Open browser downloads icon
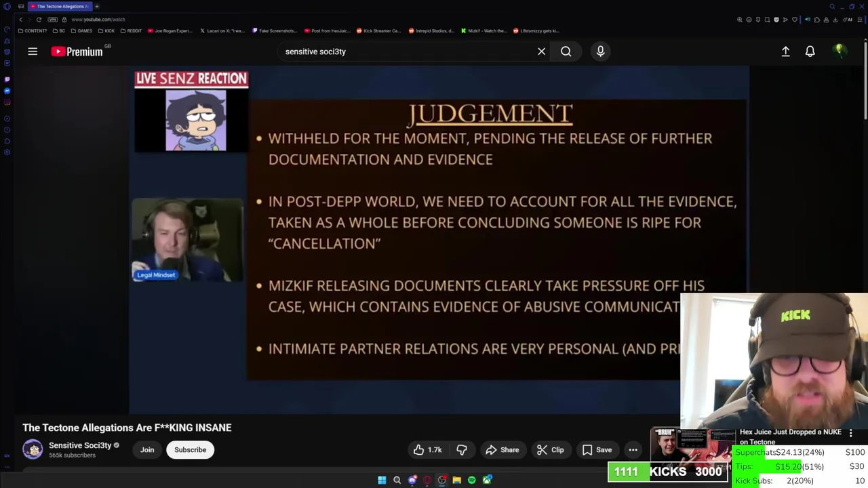Image resolution: width=868 pixels, height=488 pixels. (835, 20)
